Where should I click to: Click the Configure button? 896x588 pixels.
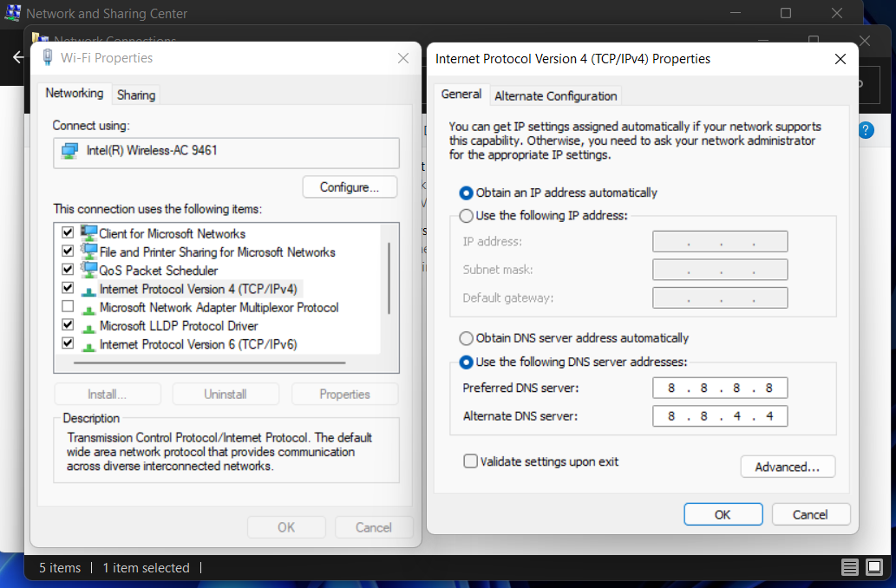350,187
